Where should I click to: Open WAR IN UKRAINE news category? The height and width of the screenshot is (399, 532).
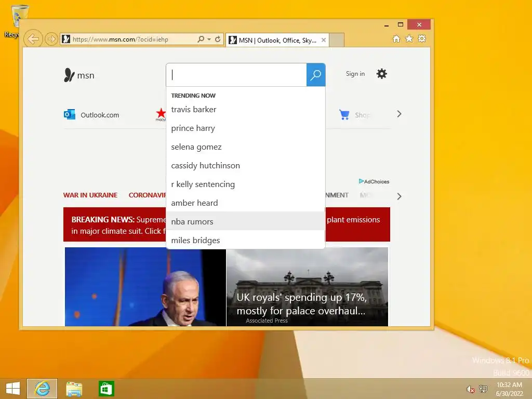(x=90, y=195)
